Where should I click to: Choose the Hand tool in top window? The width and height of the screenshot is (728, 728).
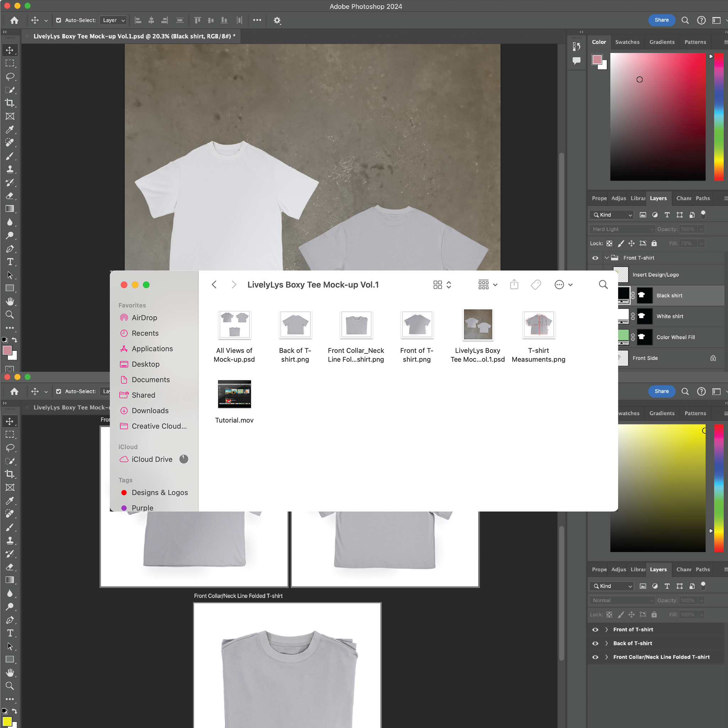10,301
